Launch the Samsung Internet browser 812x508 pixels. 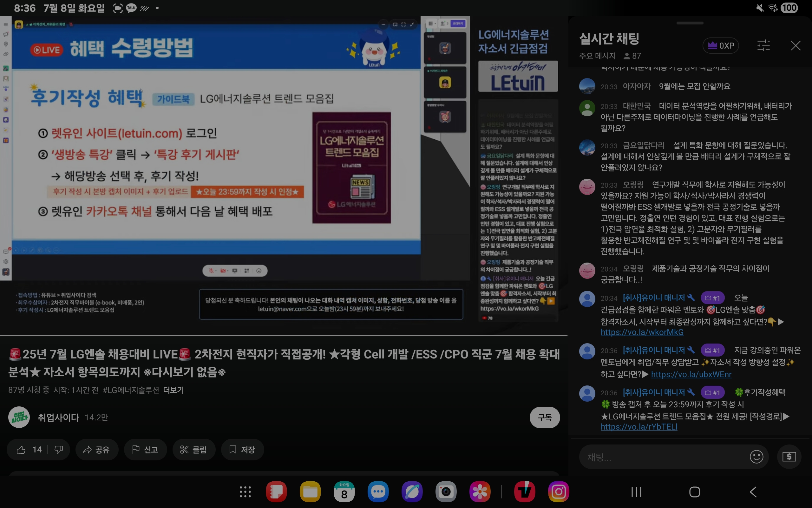click(412, 491)
